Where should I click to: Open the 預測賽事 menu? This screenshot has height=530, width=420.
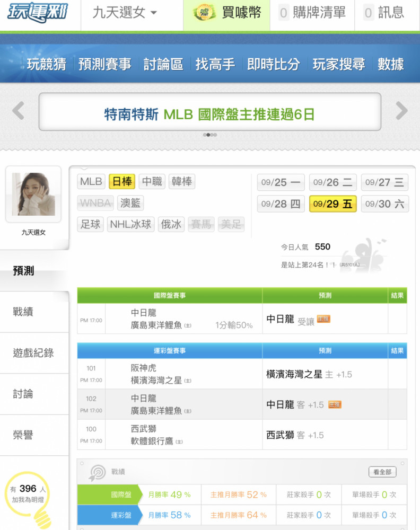point(105,64)
